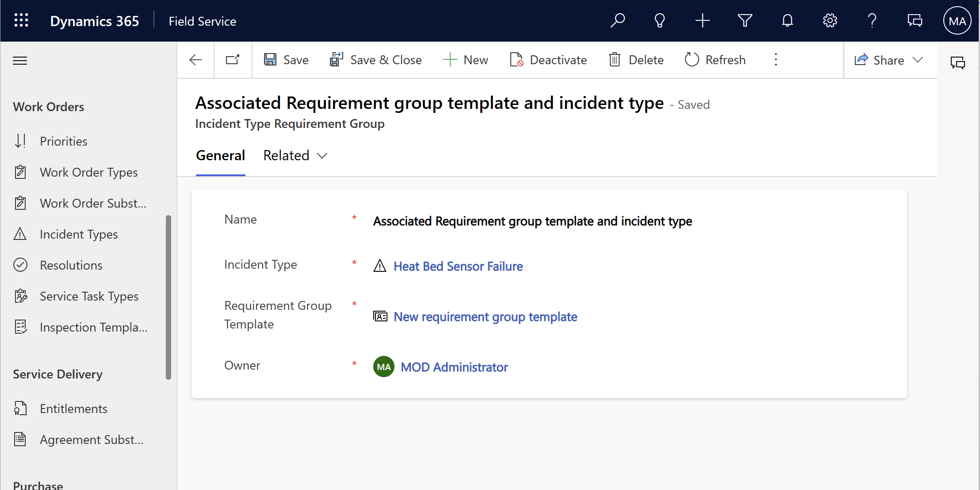Click the Incident Types sidebar menu item
This screenshot has height=490, width=980.
coord(79,234)
